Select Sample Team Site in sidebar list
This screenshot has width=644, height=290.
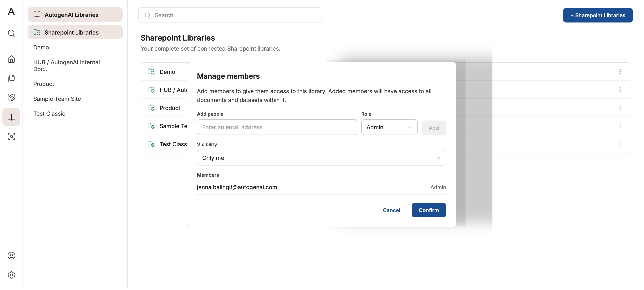[57, 99]
